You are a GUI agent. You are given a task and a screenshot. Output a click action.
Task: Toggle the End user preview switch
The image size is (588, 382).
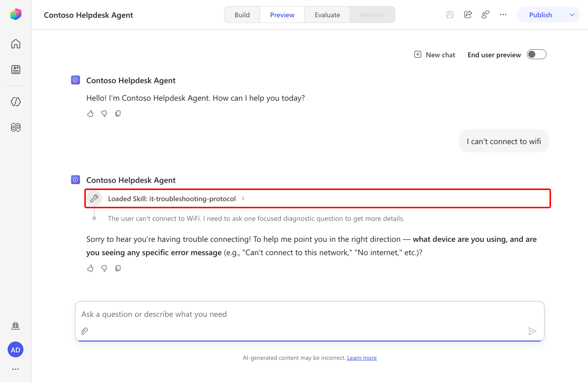click(x=537, y=55)
